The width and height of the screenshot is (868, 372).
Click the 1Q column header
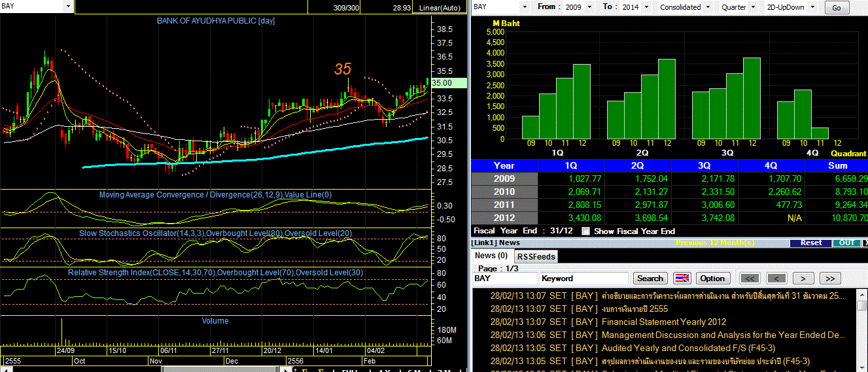(x=571, y=165)
